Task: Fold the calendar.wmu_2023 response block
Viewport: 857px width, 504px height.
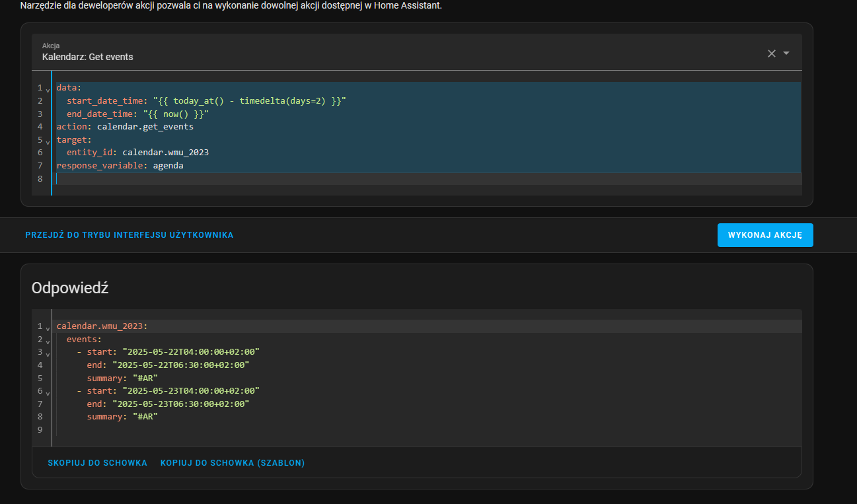Action: coord(48,328)
